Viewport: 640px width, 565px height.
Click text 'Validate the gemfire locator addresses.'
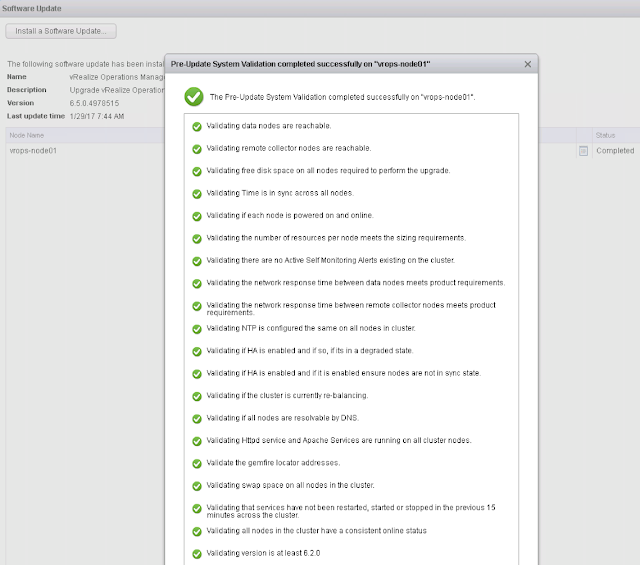point(273,463)
